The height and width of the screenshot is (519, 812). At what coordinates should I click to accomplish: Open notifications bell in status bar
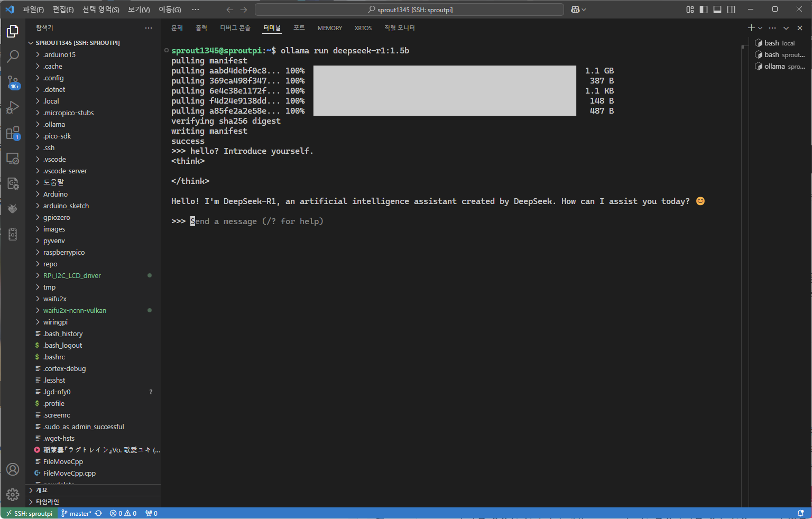click(x=801, y=513)
